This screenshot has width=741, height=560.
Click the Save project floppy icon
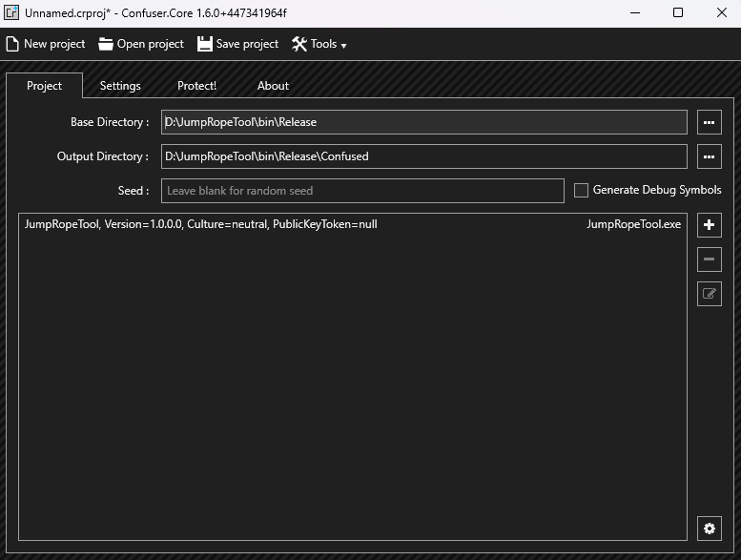pos(205,44)
